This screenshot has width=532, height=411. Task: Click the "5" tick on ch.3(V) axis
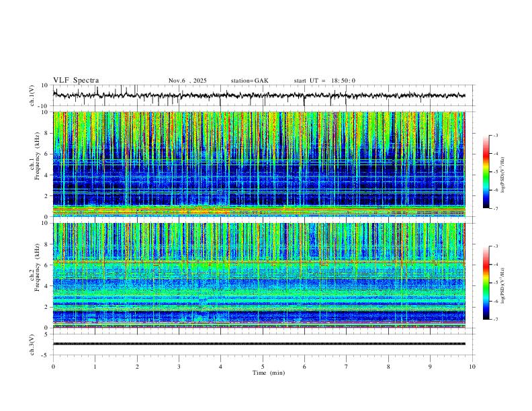coord(46,334)
